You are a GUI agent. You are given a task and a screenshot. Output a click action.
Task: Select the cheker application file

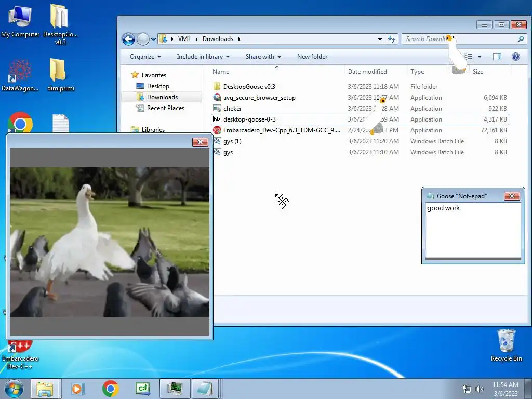pos(360,109)
